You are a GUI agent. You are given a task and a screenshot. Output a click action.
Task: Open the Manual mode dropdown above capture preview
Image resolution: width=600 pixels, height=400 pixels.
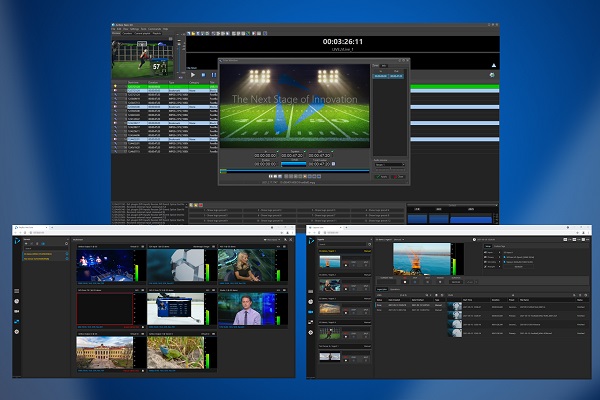click(399, 240)
